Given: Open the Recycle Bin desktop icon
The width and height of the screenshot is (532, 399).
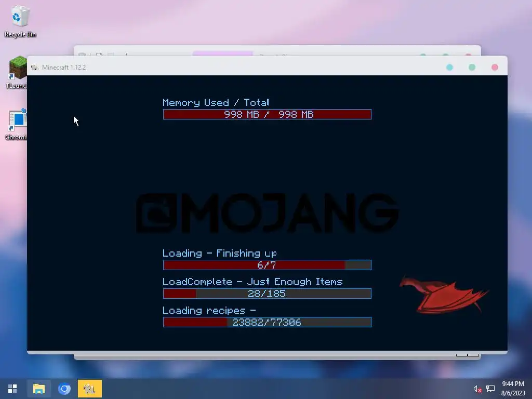Looking at the screenshot, I should point(20,21).
